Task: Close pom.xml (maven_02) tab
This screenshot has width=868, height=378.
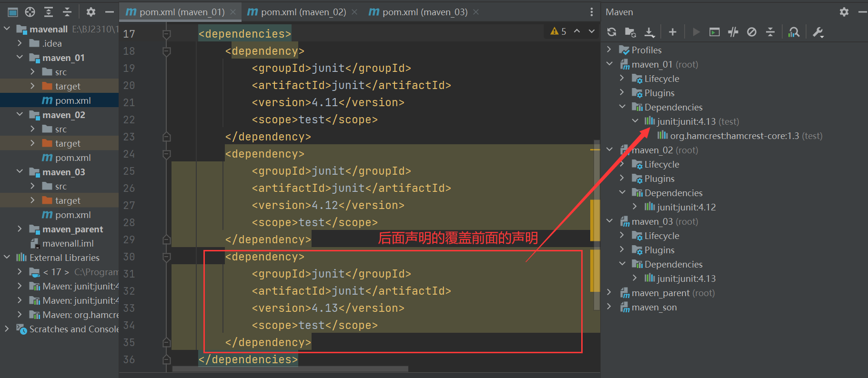Action: point(354,12)
